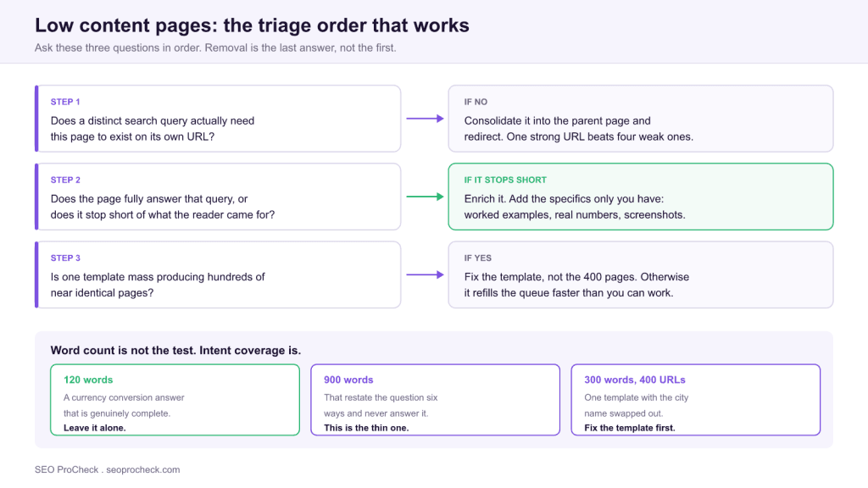This screenshot has width=868, height=488.
Task: Select the Step 3 question box
Action: [218, 274]
